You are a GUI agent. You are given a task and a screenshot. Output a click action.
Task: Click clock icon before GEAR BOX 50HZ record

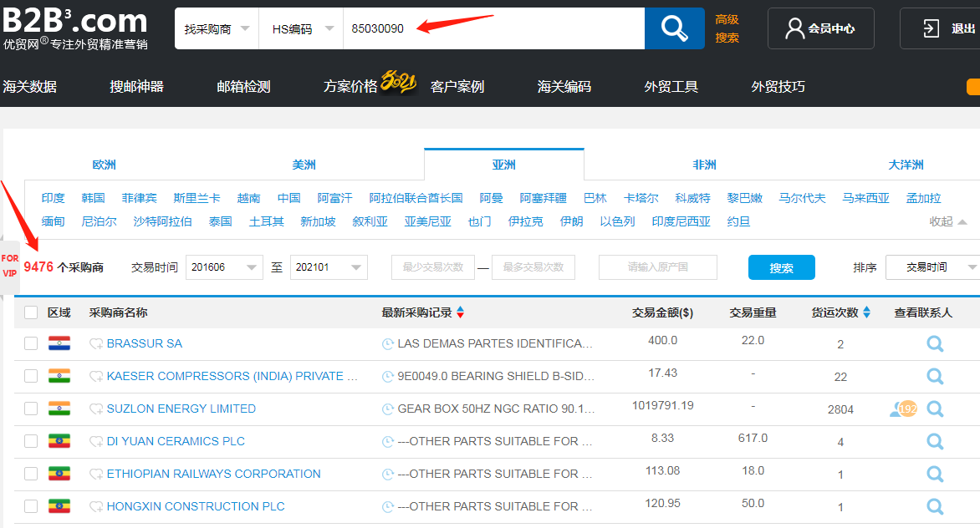click(387, 409)
